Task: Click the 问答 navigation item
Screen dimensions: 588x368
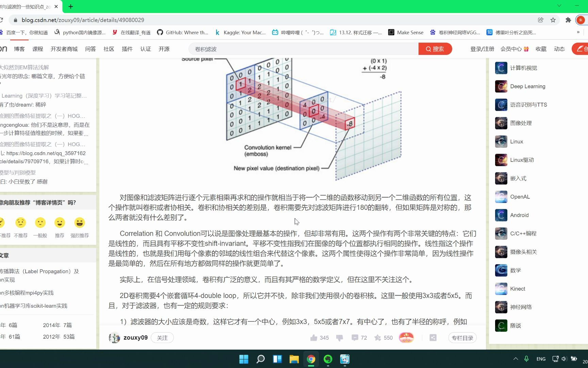Action: pyautogui.click(x=91, y=49)
